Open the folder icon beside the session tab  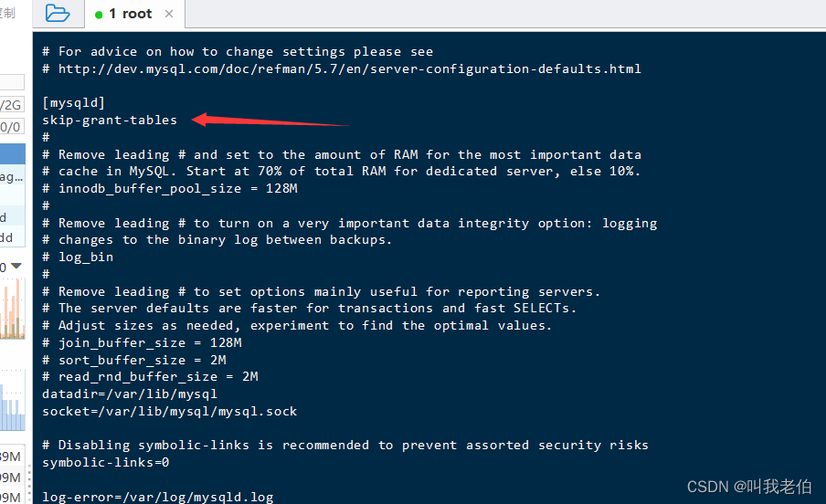[58, 14]
